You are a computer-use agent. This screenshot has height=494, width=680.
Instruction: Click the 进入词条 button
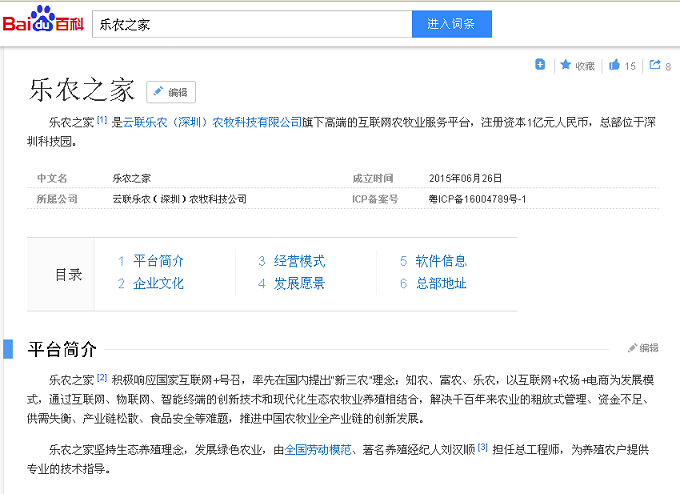click(x=451, y=24)
